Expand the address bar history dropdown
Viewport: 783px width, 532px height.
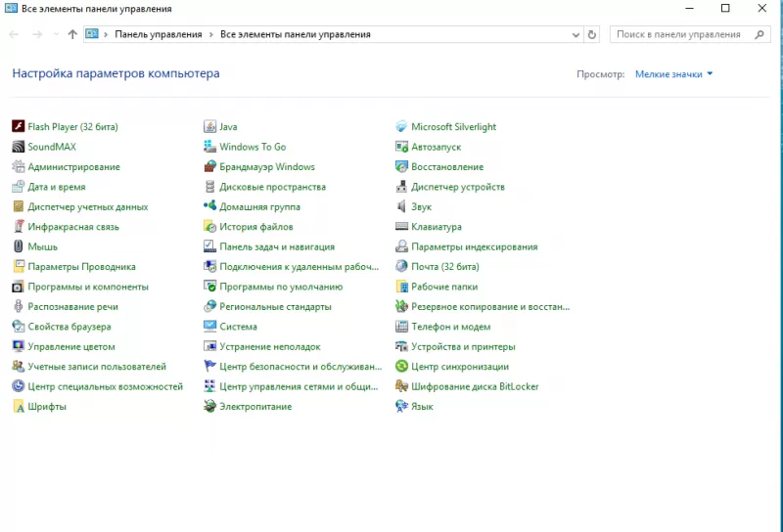[576, 34]
